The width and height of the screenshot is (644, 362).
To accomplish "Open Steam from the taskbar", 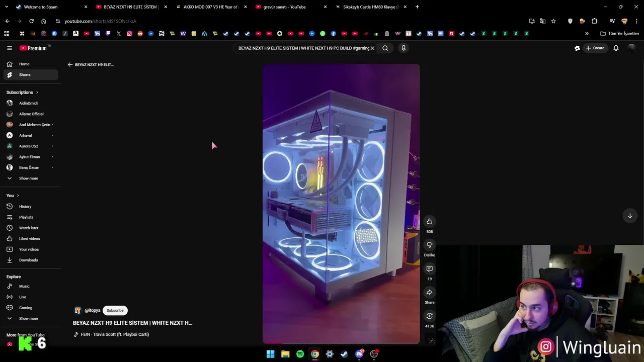I will point(344,354).
